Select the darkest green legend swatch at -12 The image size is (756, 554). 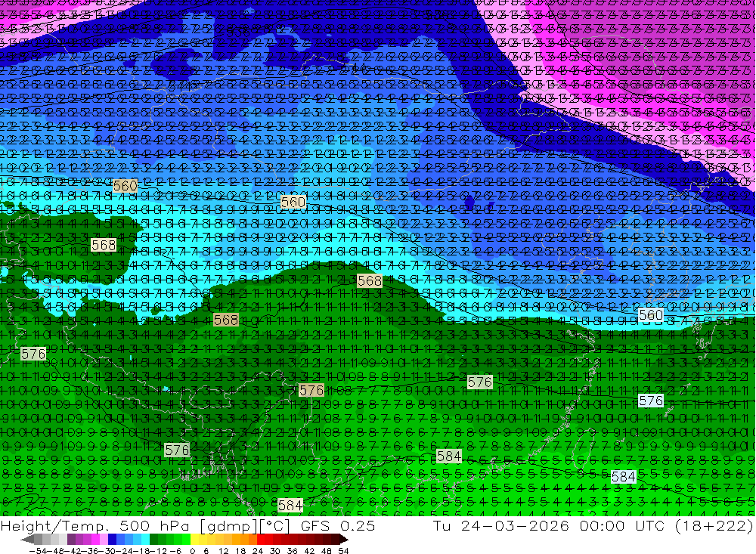point(153,540)
